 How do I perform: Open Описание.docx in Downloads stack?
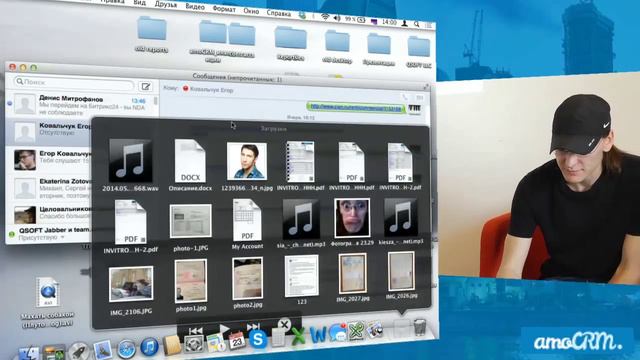click(190, 165)
